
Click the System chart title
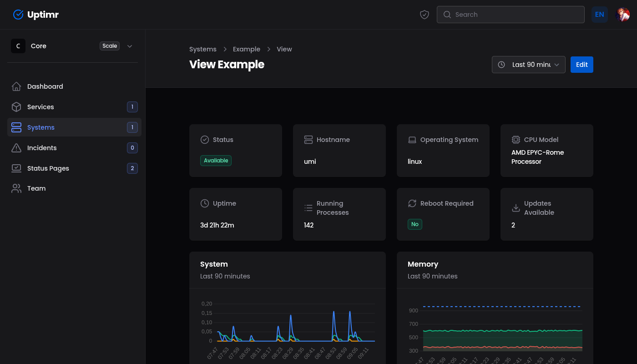coord(214,264)
